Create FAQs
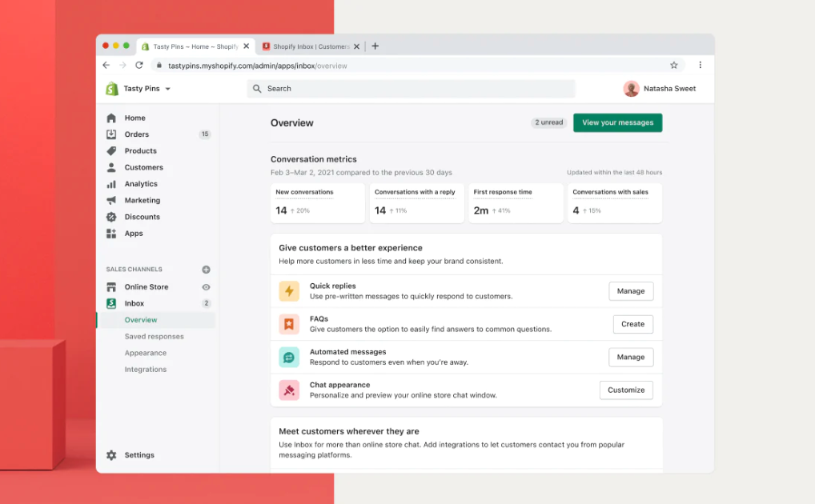The height and width of the screenshot is (504, 815). (x=633, y=324)
